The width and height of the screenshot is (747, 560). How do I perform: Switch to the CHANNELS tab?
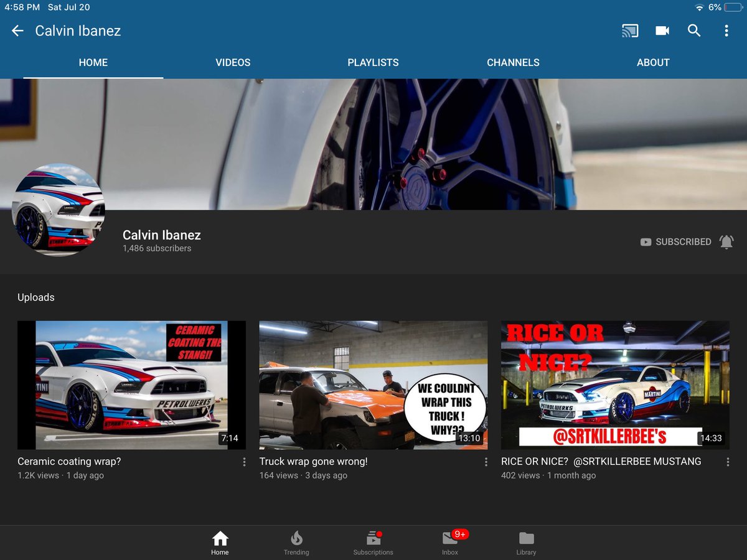[513, 62]
